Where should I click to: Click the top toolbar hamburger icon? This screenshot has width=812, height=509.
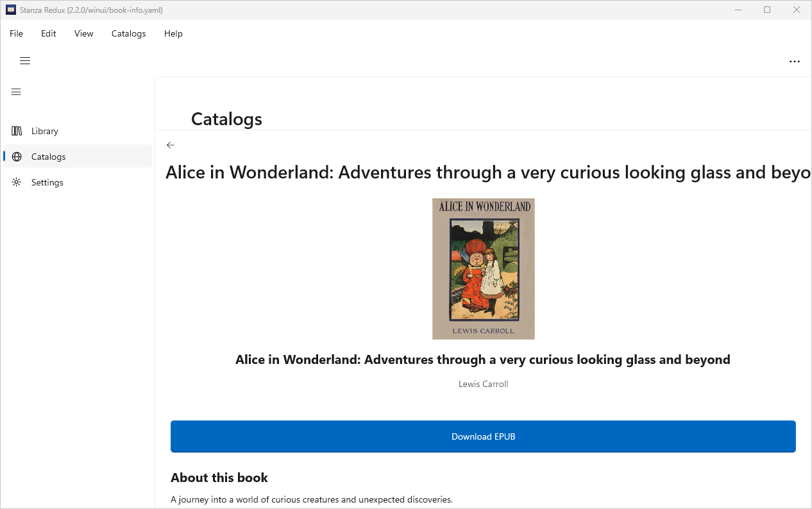(25, 61)
